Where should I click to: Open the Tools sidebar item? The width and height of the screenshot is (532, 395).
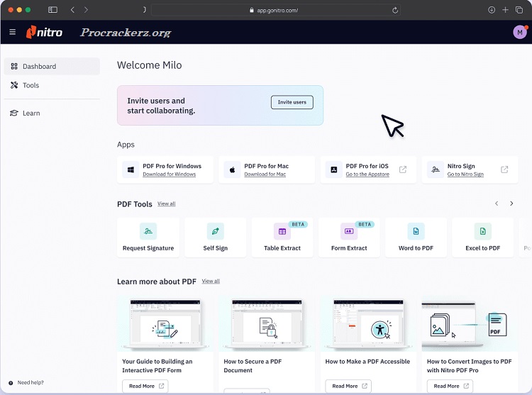point(31,85)
